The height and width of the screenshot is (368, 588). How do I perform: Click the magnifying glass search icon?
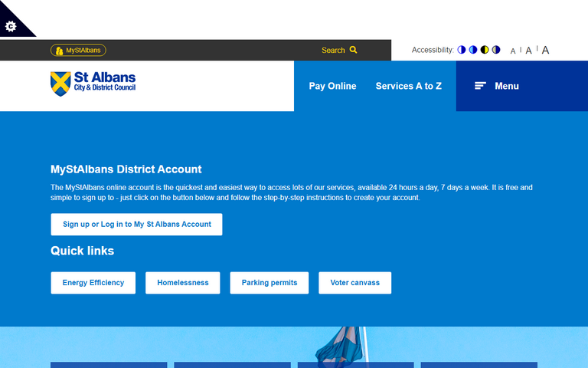[x=353, y=50]
